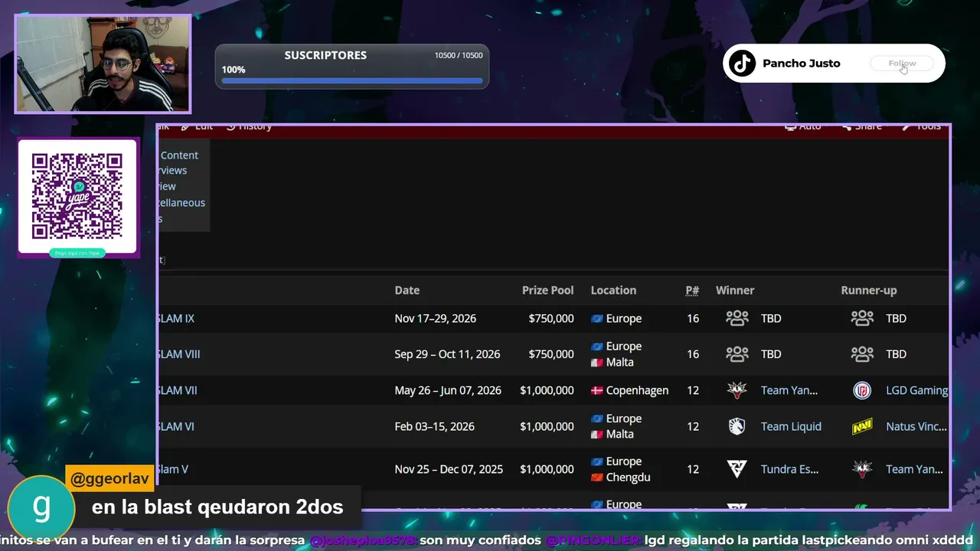The height and width of the screenshot is (551, 980).
Task: Click the green g avatar of the chat message
Action: coord(41,508)
